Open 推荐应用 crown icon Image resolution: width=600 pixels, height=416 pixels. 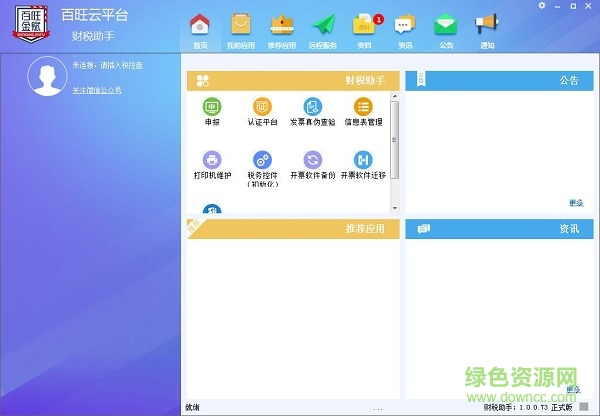282,24
